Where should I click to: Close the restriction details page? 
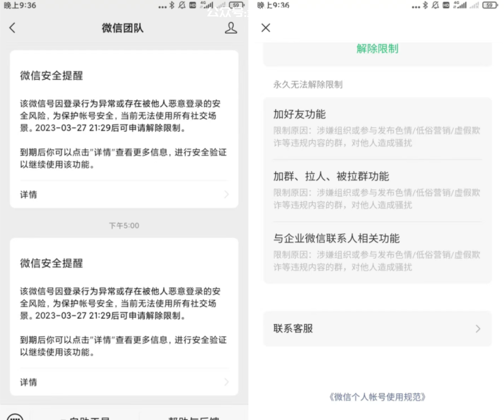tap(266, 28)
